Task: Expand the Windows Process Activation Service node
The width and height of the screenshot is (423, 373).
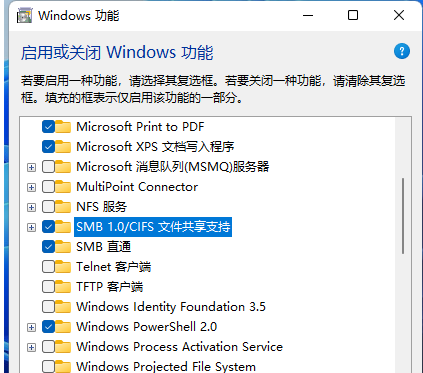Action: (x=31, y=347)
